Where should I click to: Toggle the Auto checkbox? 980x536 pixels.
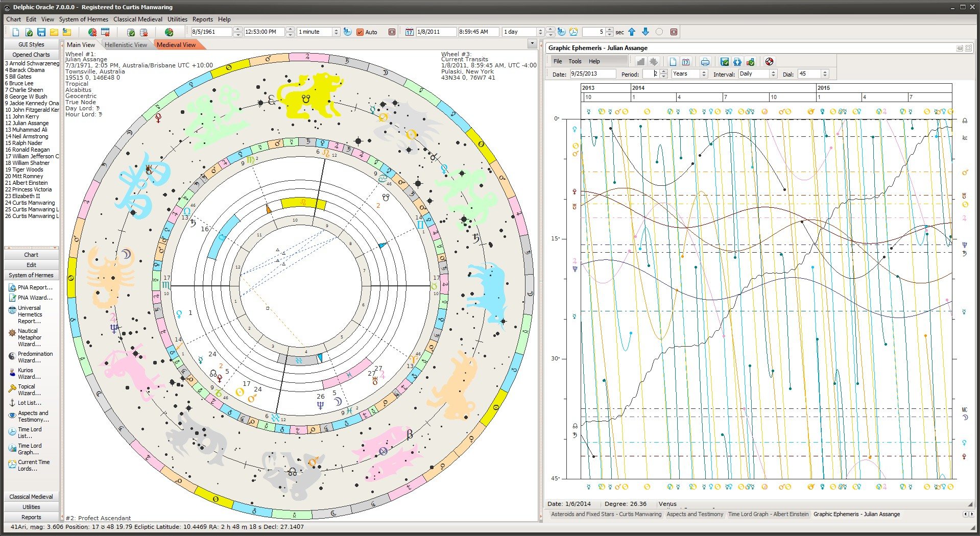click(x=360, y=32)
